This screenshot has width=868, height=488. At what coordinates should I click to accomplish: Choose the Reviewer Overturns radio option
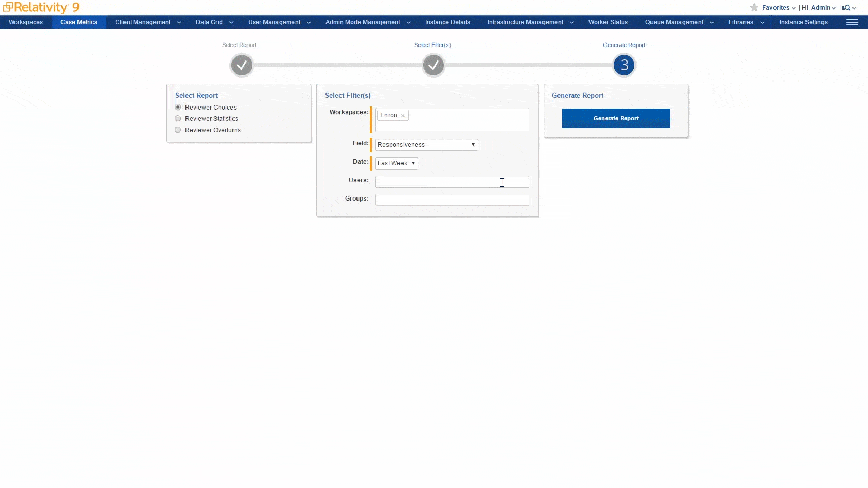click(x=178, y=130)
